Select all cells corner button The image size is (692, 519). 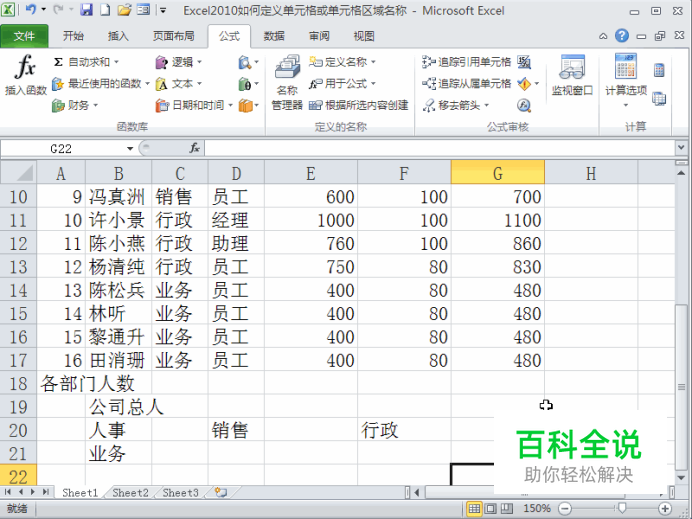click(18, 173)
